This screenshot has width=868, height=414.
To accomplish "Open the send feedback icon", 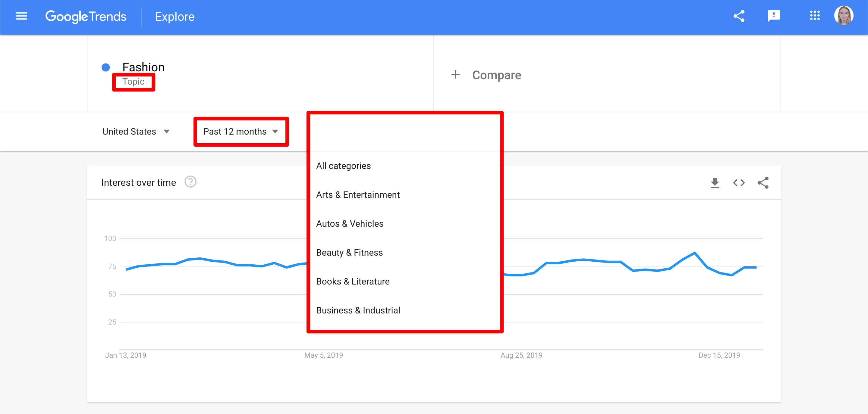I will click(774, 16).
